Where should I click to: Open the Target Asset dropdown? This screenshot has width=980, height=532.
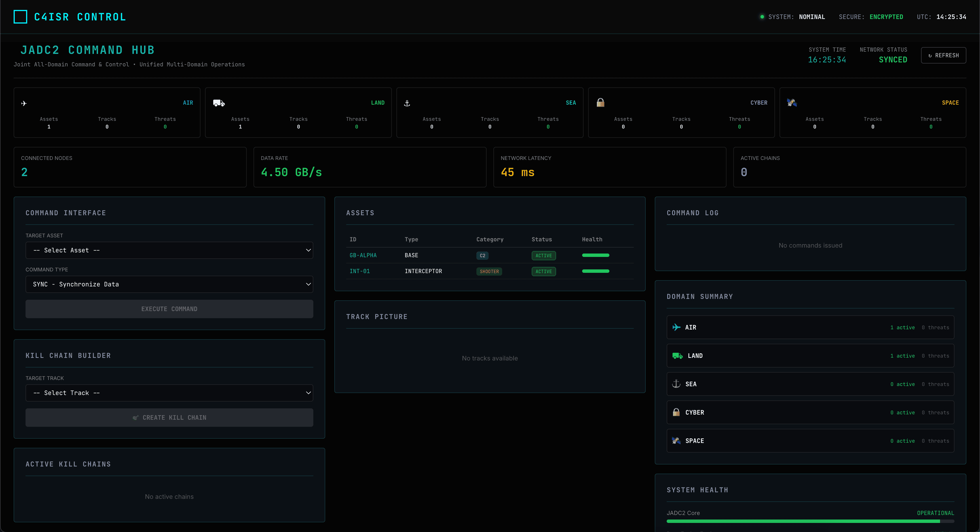pyautogui.click(x=169, y=250)
